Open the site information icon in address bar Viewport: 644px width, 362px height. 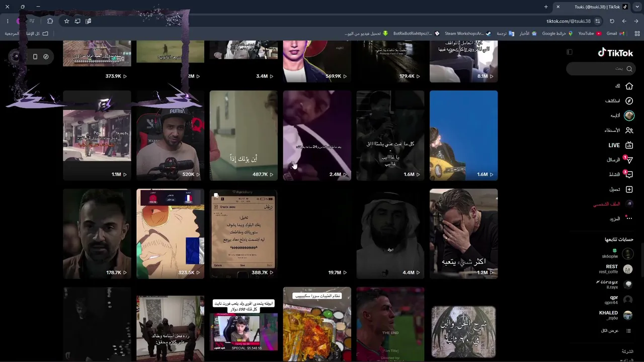[598, 21]
